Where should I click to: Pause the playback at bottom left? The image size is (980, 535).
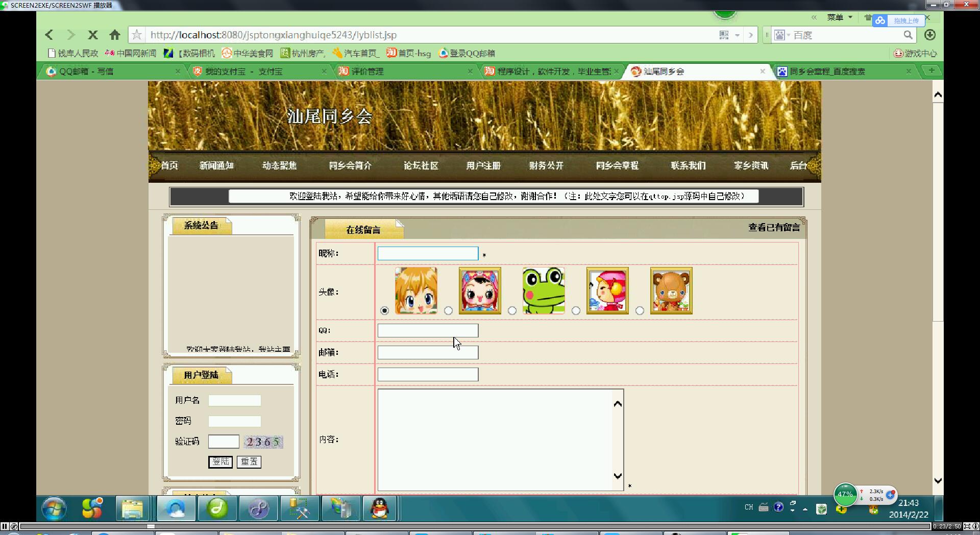(x=5, y=526)
